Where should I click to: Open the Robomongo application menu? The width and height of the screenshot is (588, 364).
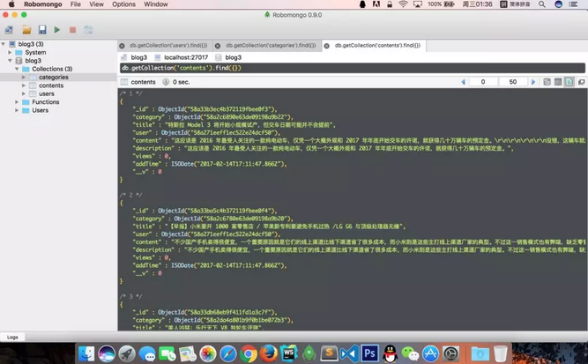(x=43, y=4)
